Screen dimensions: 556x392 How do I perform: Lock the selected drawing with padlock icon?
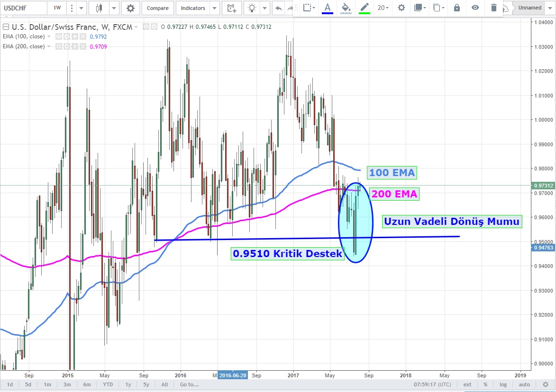tap(456, 8)
